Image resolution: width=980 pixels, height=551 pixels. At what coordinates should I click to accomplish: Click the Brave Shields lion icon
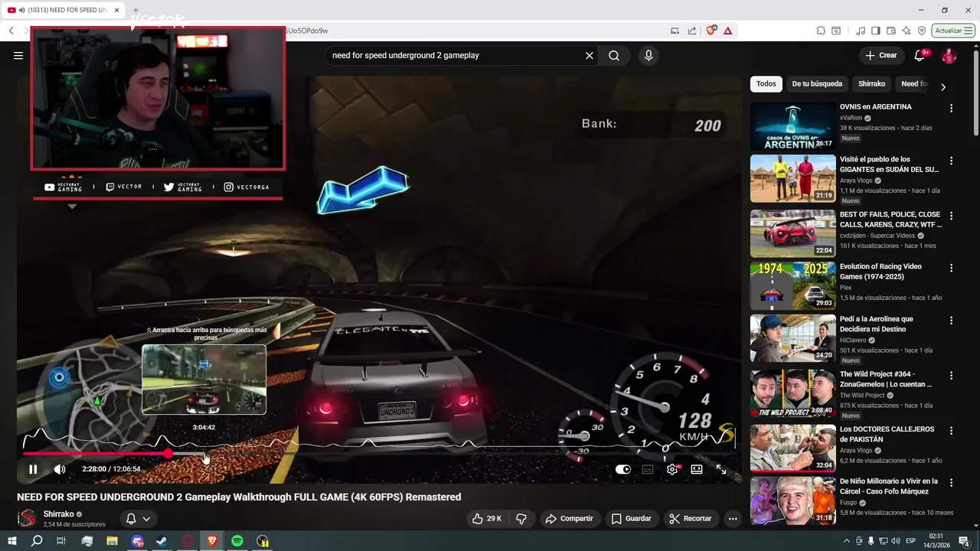[x=711, y=31]
